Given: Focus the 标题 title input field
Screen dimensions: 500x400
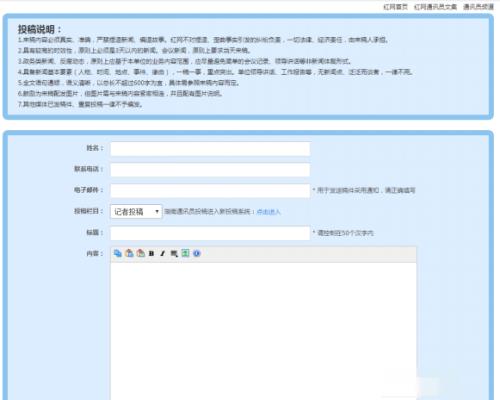Looking at the screenshot, I should pos(210,233).
